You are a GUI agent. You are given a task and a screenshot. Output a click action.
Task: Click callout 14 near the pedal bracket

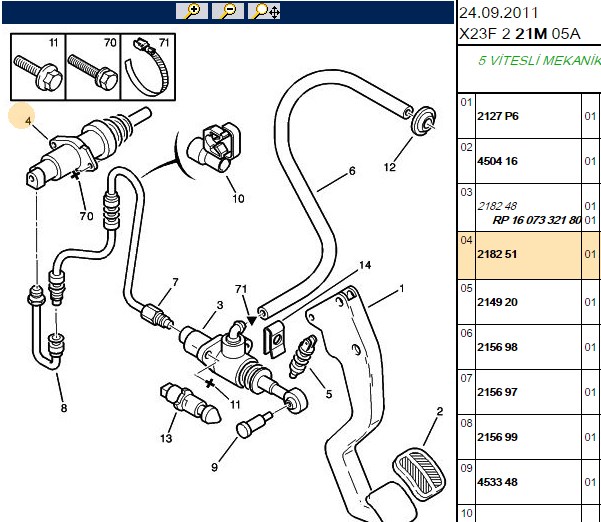pyautogui.click(x=365, y=265)
